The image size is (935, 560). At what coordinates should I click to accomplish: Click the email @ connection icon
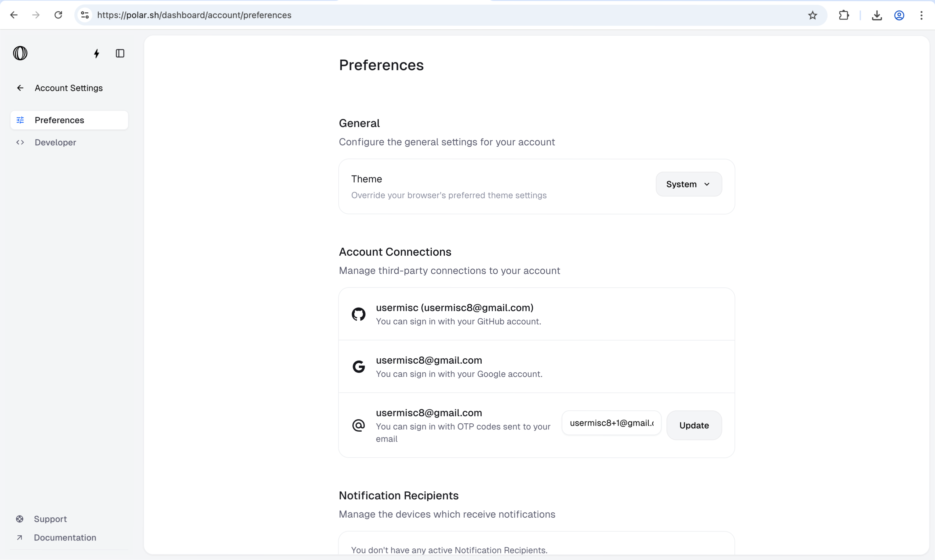[358, 425]
